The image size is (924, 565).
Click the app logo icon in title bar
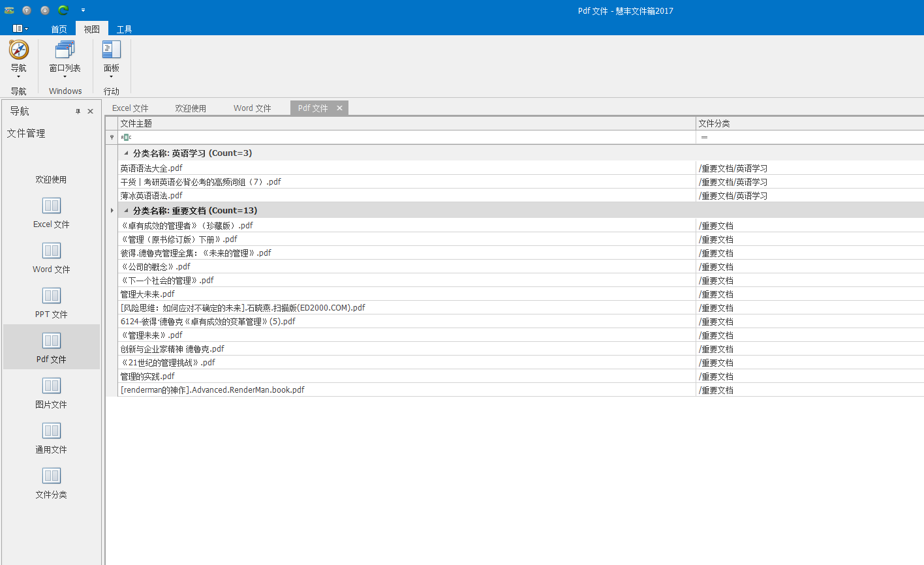(x=9, y=10)
